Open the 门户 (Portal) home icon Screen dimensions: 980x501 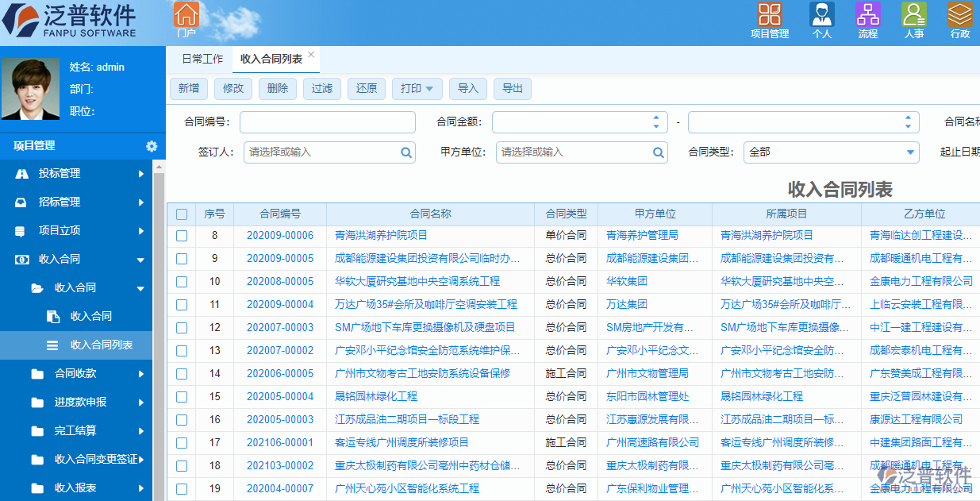[187, 16]
